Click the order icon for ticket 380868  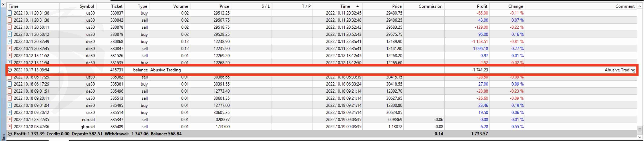[10, 41]
